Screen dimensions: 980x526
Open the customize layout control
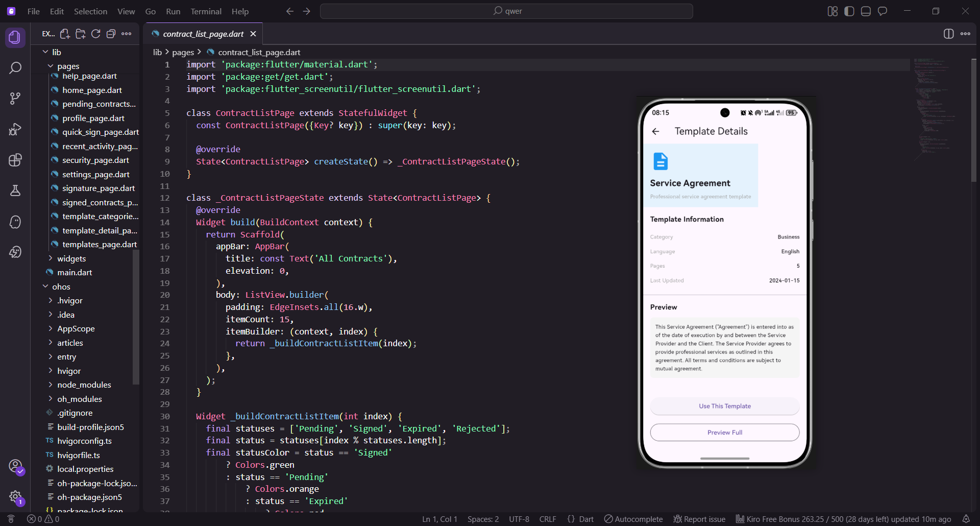832,11
